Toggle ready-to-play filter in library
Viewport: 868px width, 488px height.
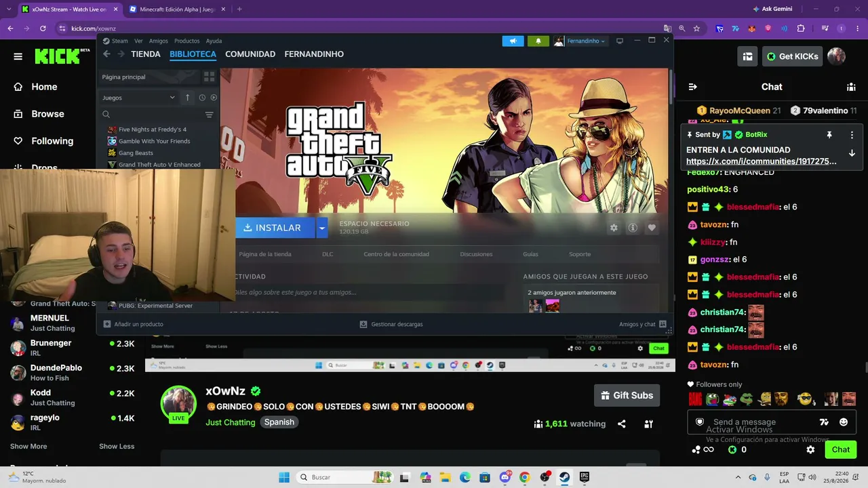coord(214,98)
